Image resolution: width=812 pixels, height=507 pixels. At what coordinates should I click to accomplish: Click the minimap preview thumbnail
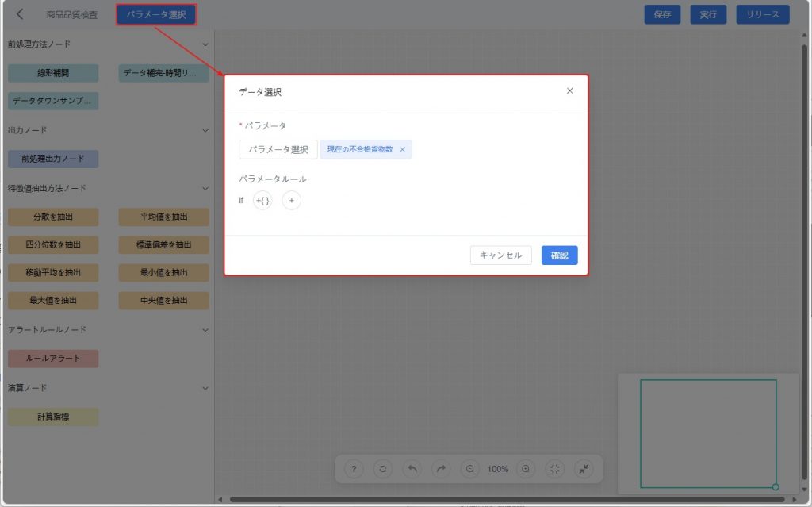point(708,433)
